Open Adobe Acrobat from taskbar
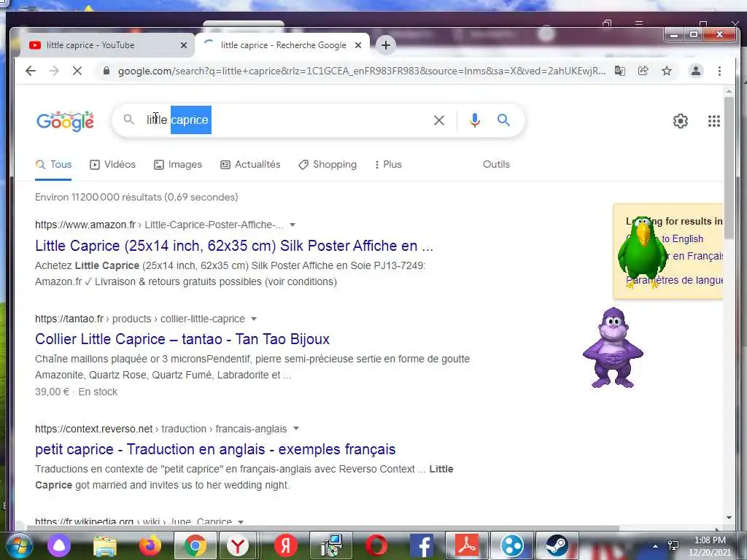This screenshot has height=560, width=747. click(467, 545)
